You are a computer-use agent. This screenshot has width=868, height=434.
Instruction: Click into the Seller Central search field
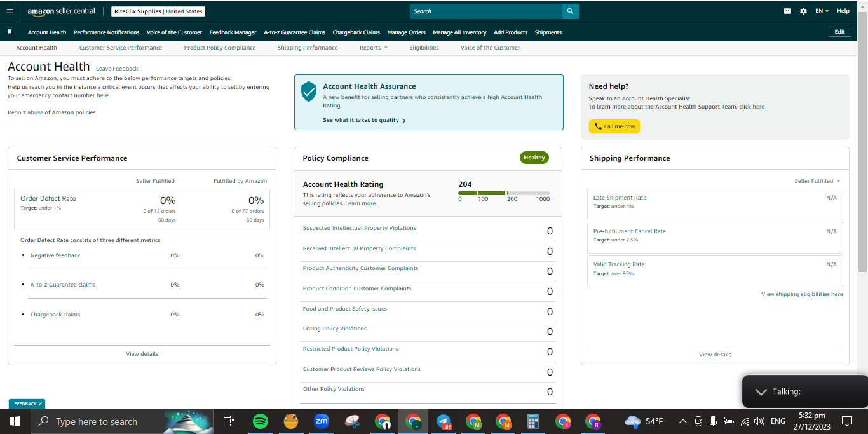(x=486, y=11)
